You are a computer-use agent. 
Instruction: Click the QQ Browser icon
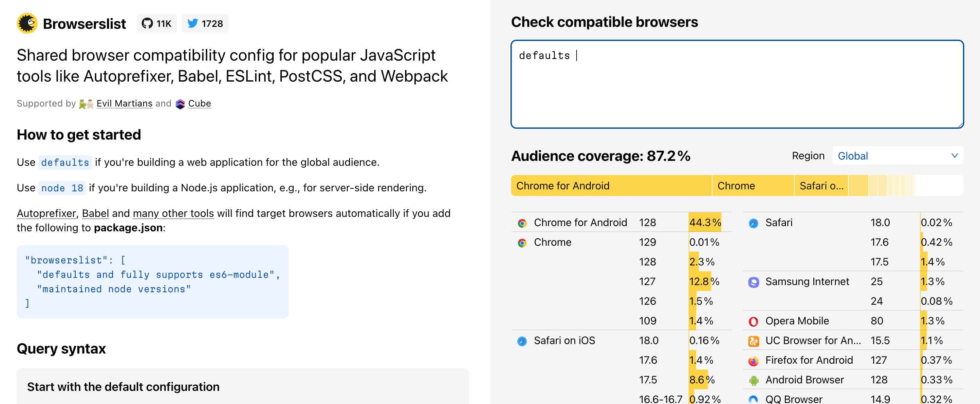point(754,399)
